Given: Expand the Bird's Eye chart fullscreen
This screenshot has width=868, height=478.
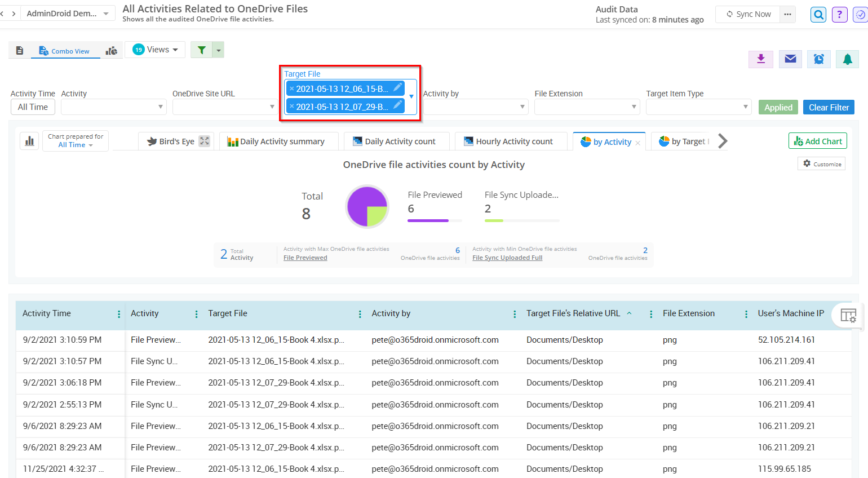Looking at the screenshot, I should click(x=205, y=141).
